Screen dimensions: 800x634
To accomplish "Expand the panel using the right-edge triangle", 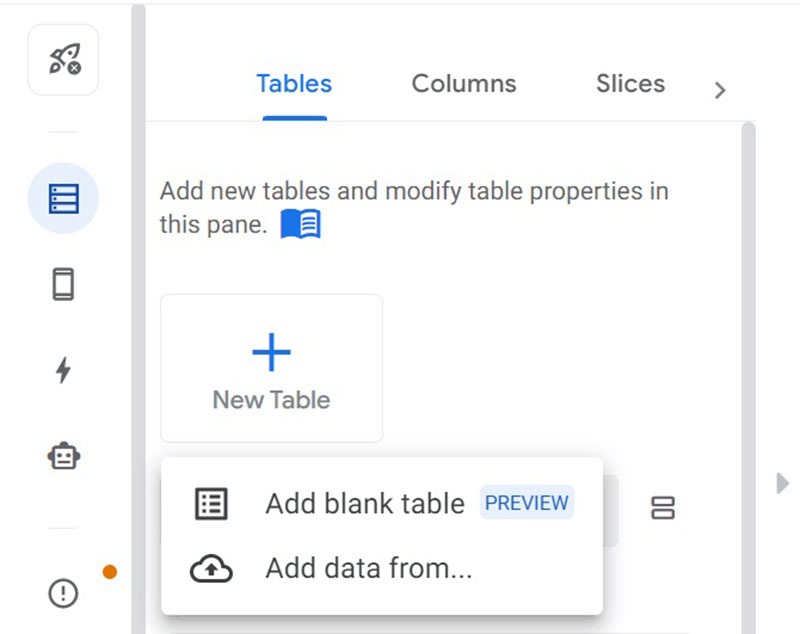I will pos(782,484).
